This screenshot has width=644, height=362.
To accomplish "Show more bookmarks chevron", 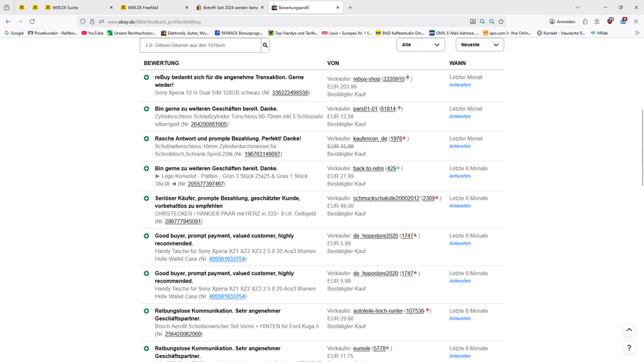I will (637, 33).
